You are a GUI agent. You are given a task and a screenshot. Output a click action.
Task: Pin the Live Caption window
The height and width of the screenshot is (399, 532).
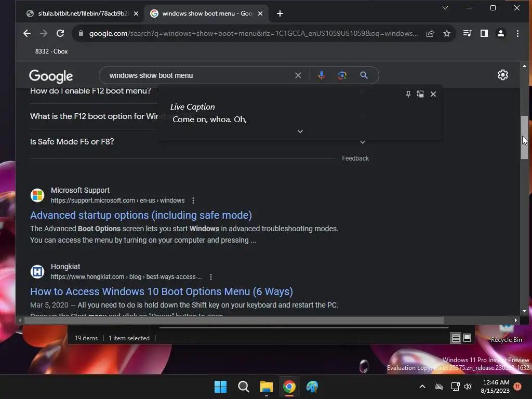(x=408, y=94)
